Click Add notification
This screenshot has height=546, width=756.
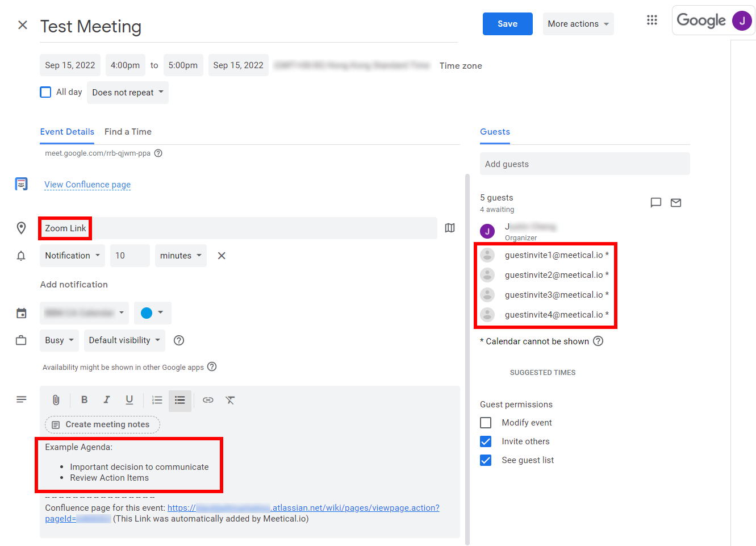pos(74,285)
